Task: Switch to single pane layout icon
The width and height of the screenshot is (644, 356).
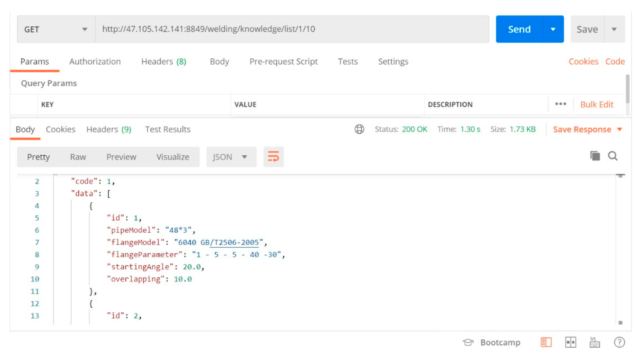Action: click(x=546, y=342)
